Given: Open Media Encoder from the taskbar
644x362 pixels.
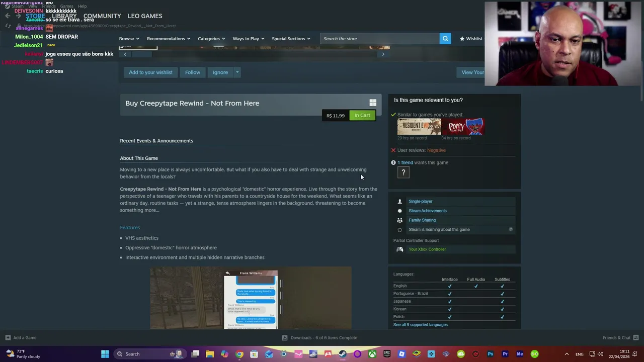Looking at the screenshot, I should coord(520,354).
